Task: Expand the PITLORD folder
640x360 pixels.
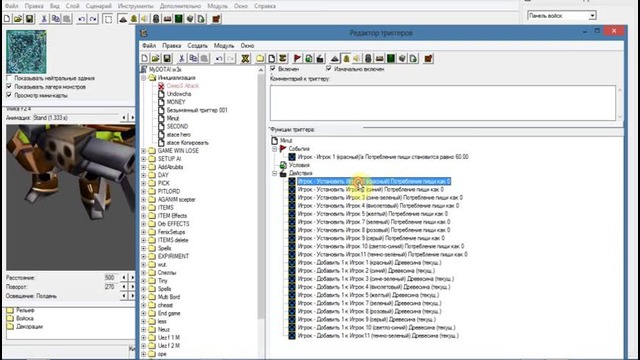Action: point(144,191)
